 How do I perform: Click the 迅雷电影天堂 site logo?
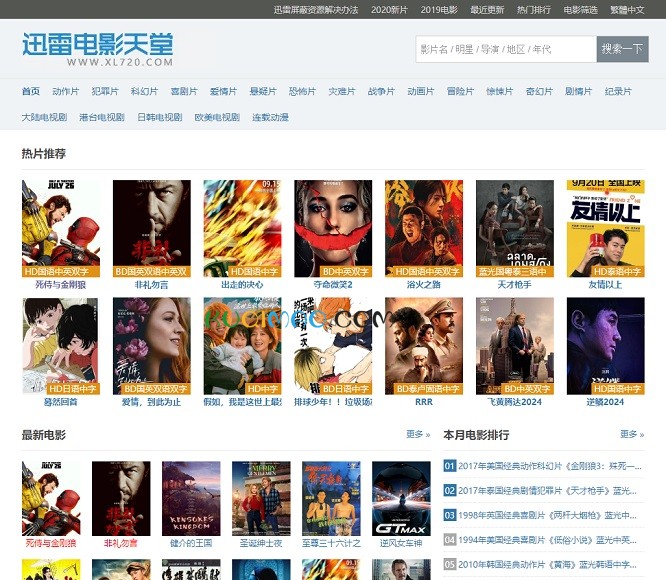pos(98,49)
